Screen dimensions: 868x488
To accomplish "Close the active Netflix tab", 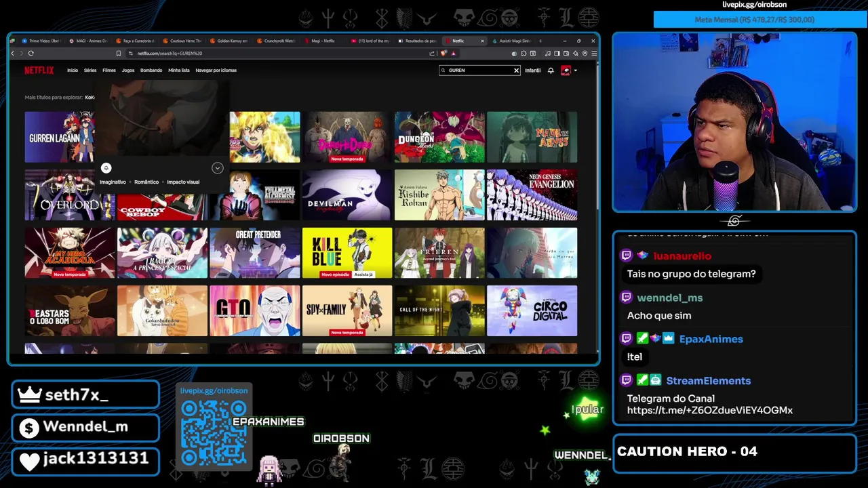I will coord(482,41).
